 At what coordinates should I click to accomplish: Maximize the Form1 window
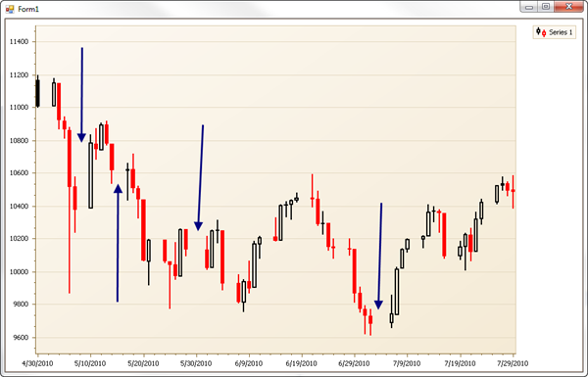[x=546, y=7]
